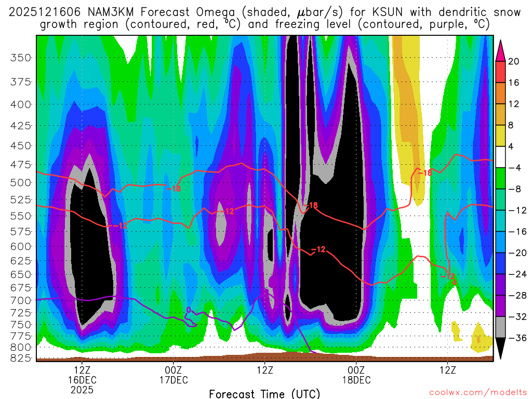Viewport: 532px width, 399px height.
Task: Pick the bright green -4 to -8 legend swatch
Action: click(500, 178)
